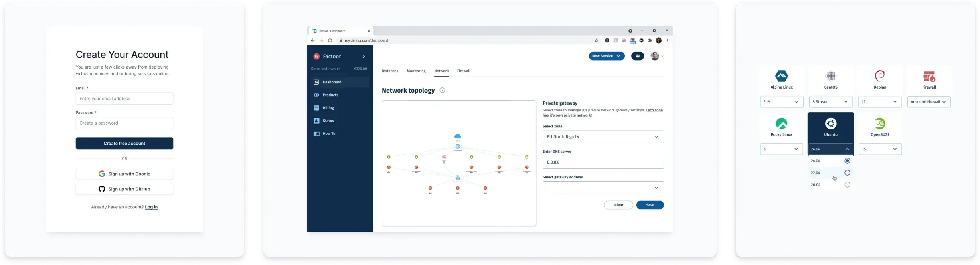The height and width of the screenshot is (265, 980).
Task: Choose the 22.04 version radio option
Action: (x=847, y=173)
